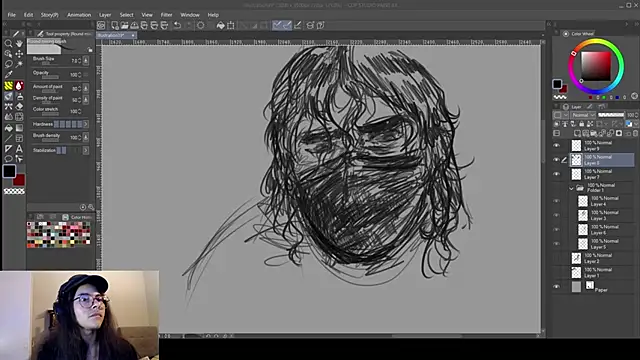Select Layer 2 in layer list
This screenshot has height=360, width=640.
click(x=602, y=258)
